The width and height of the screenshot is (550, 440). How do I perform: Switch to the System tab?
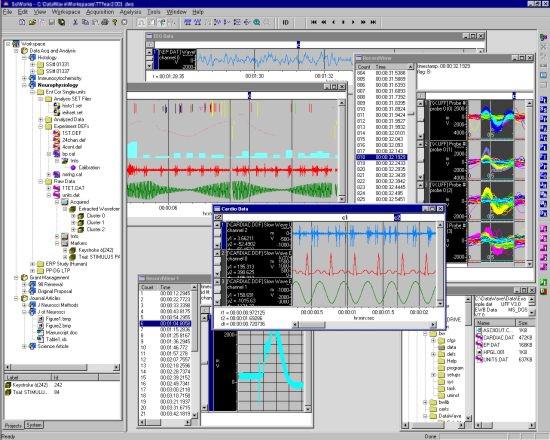[34, 425]
